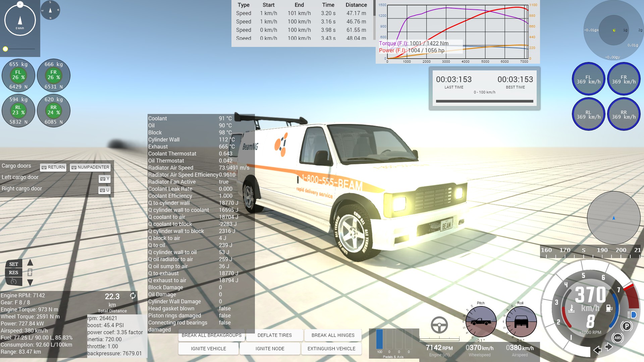Click the 00:03:153 LAST TIME readout
The image size is (644, 362).
click(454, 79)
